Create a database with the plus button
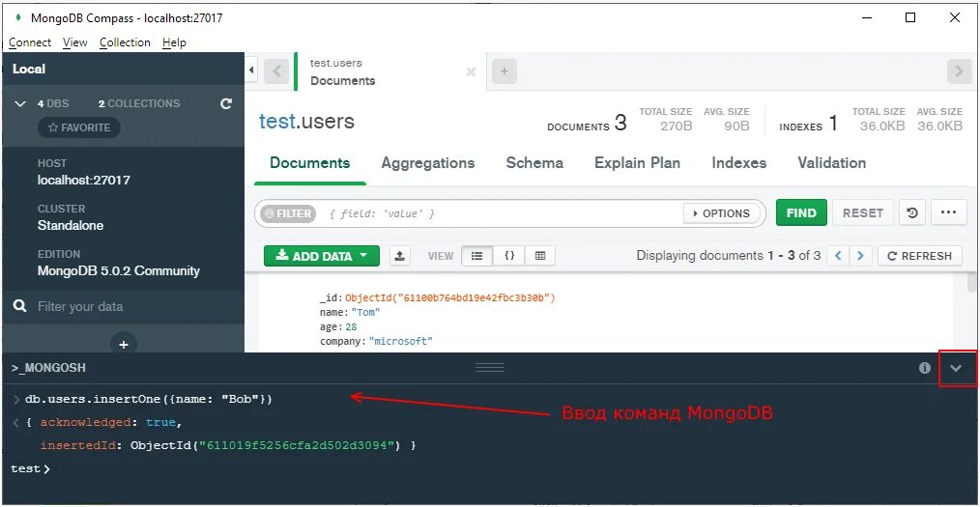This screenshot has height=507, width=980. point(124,344)
